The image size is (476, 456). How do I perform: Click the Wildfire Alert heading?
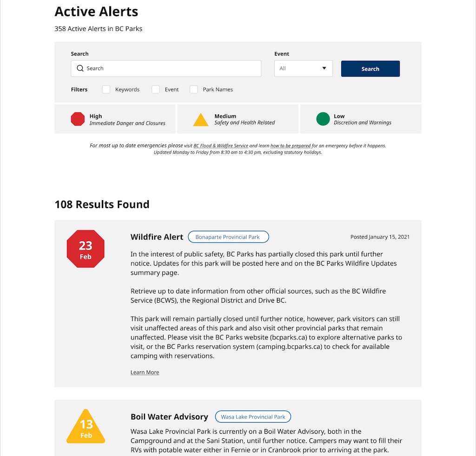157,237
